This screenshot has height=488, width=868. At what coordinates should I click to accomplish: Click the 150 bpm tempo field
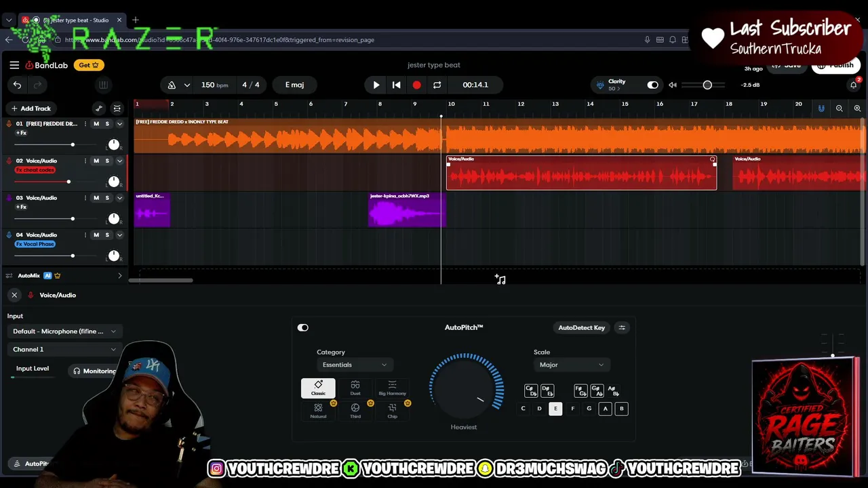(x=214, y=85)
